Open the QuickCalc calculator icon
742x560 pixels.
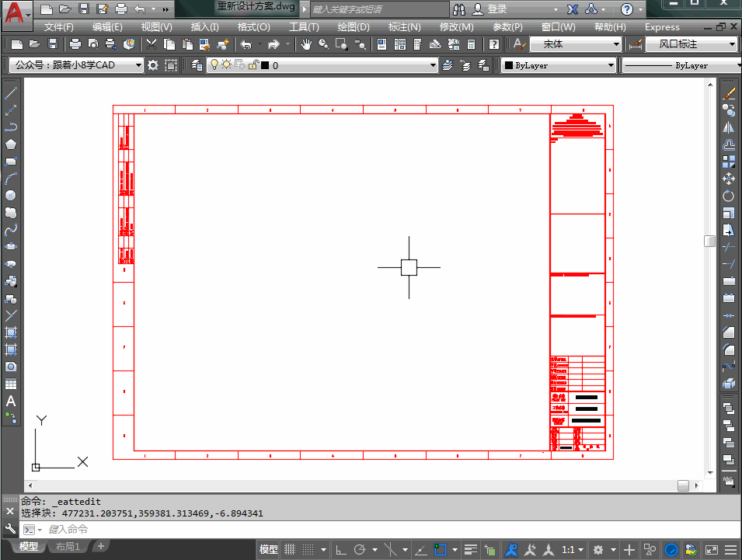coord(472,44)
